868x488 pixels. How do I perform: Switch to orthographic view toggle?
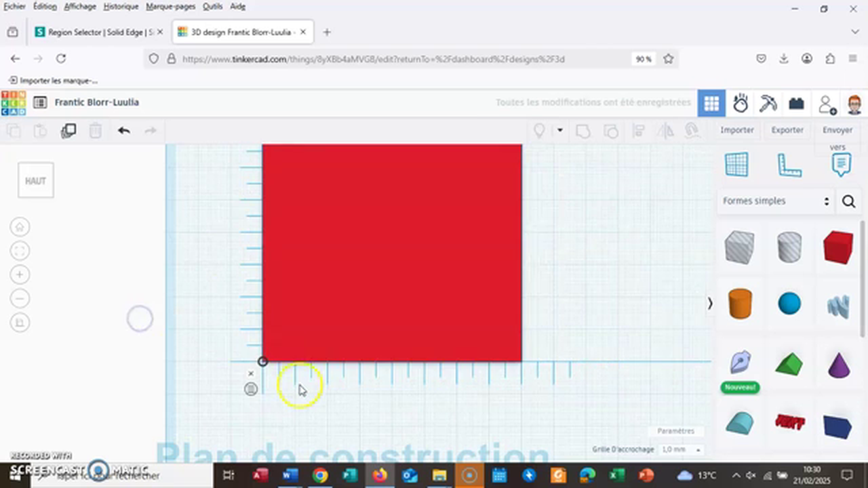[x=20, y=323]
